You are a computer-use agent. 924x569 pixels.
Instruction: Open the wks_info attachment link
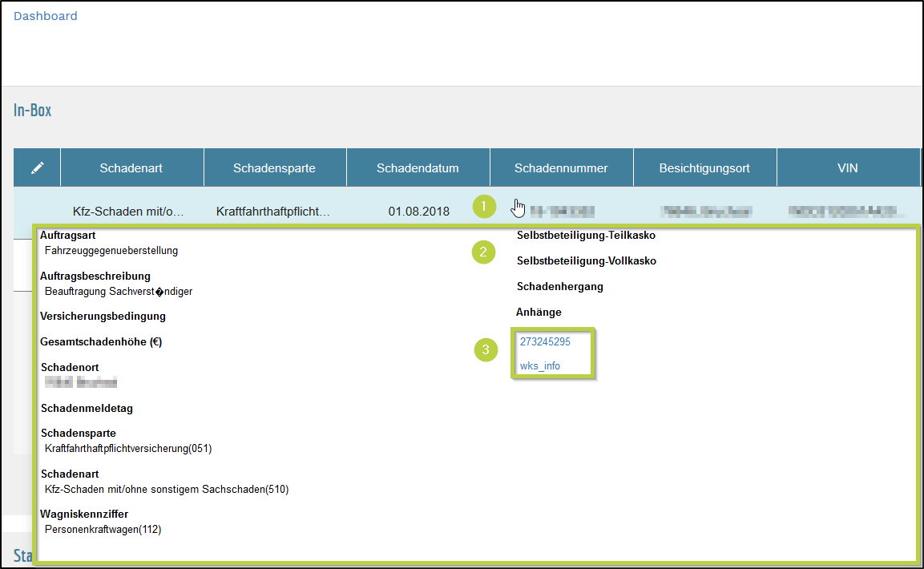pyautogui.click(x=540, y=366)
